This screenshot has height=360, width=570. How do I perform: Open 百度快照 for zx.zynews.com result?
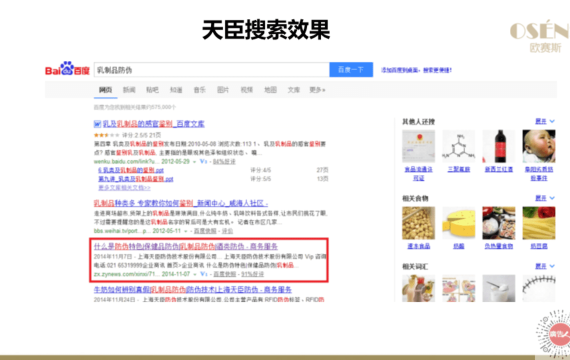(x=225, y=274)
